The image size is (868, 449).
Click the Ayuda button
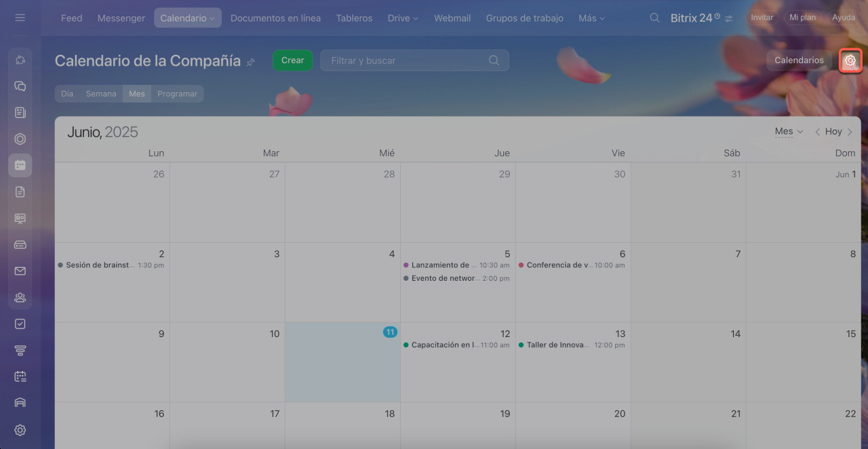click(844, 18)
